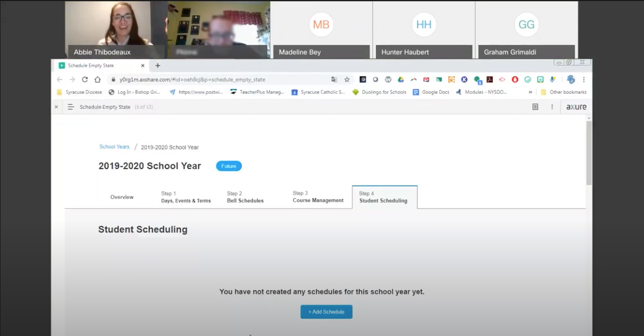Click the WordPress extension icon
This screenshot has height=336, width=644.
tap(388, 80)
